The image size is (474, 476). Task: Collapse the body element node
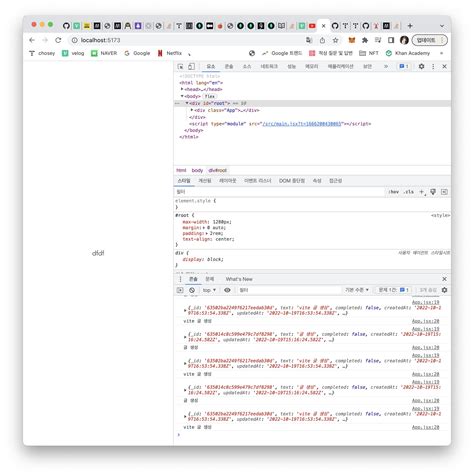(182, 96)
